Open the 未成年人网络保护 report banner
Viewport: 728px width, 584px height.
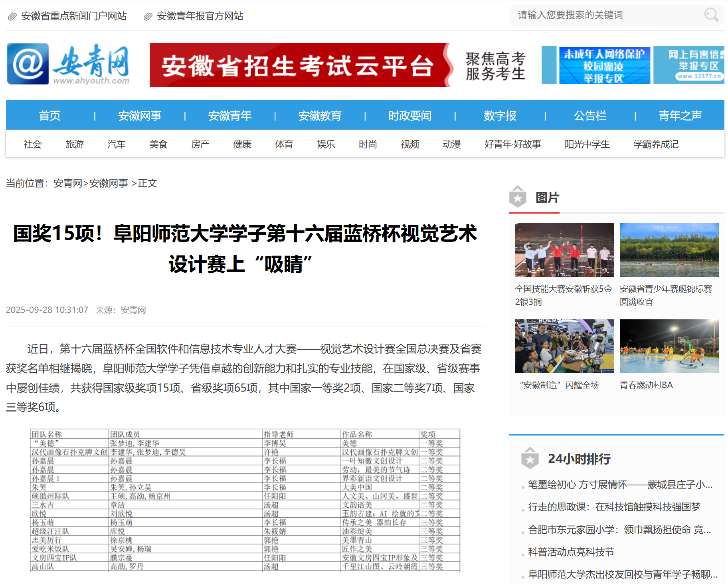604,65
